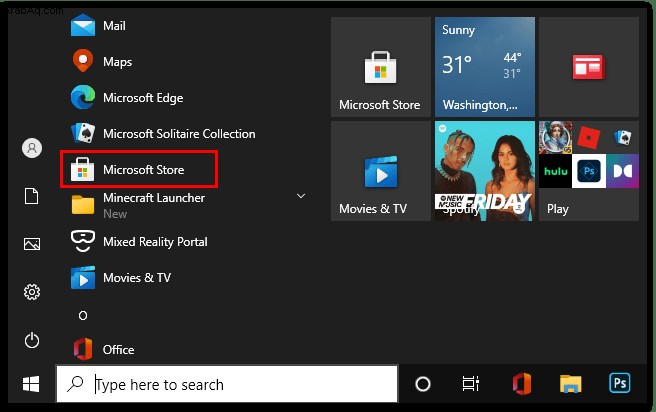Open Microsoft Store from the app list
This screenshot has width=656, height=412.
[x=139, y=170]
